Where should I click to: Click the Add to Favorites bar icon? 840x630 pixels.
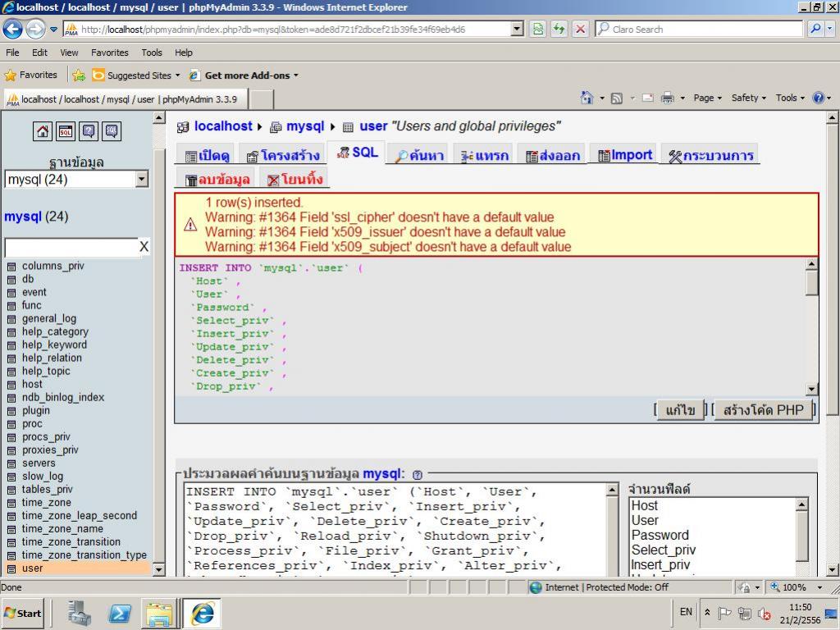pos(79,75)
